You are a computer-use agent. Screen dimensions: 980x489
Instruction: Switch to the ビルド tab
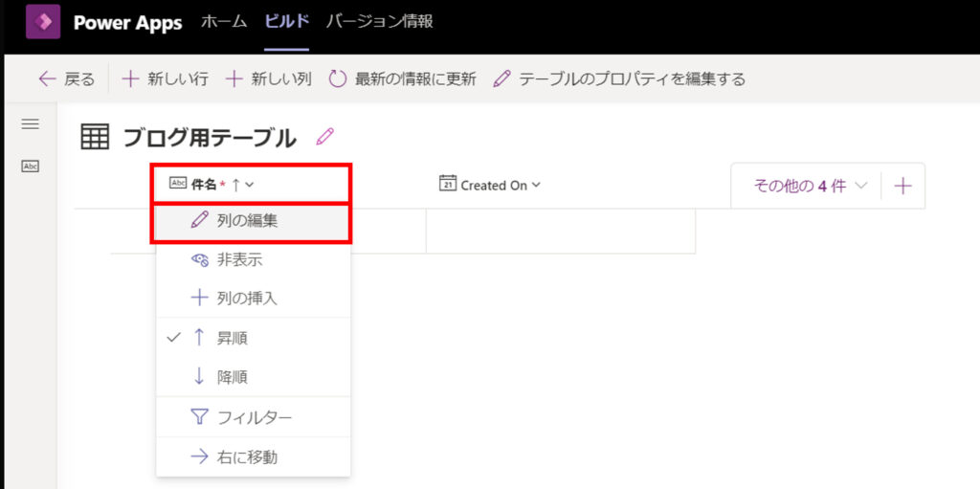[286, 22]
